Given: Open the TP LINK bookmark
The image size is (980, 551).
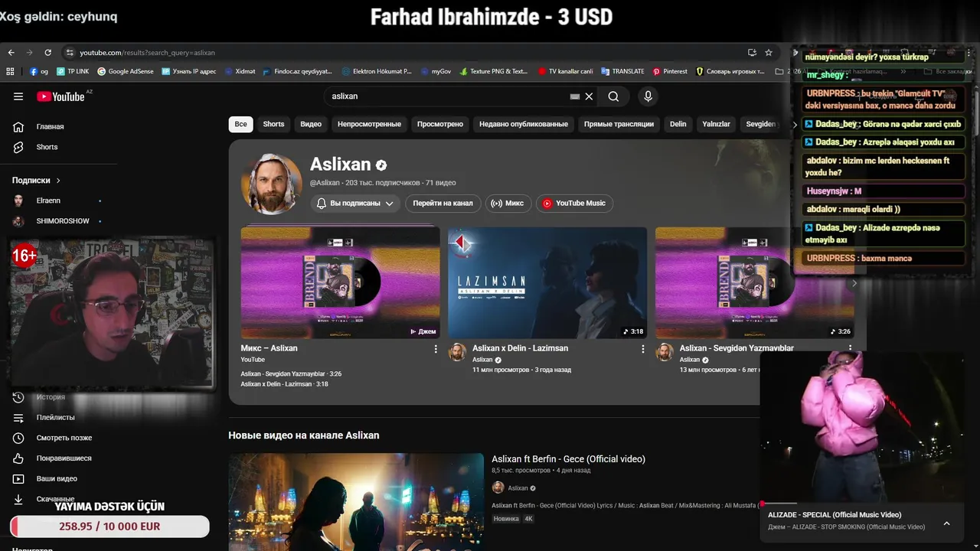Looking at the screenshot, I should [x=73, y=71].
